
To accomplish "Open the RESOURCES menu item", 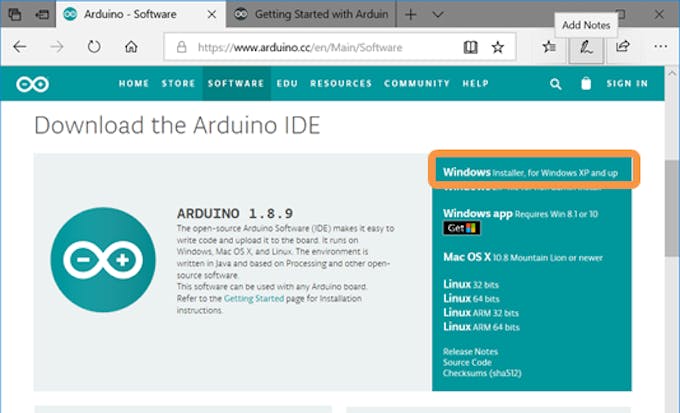I will (x=341, y=83).
